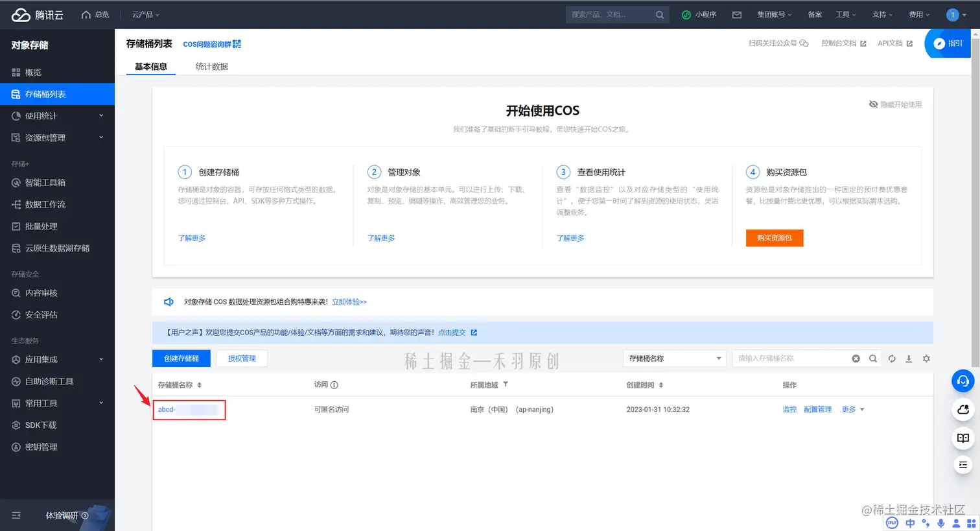Open the abcd- bucket link
980x531 pixels.
(x=188, y=410)
